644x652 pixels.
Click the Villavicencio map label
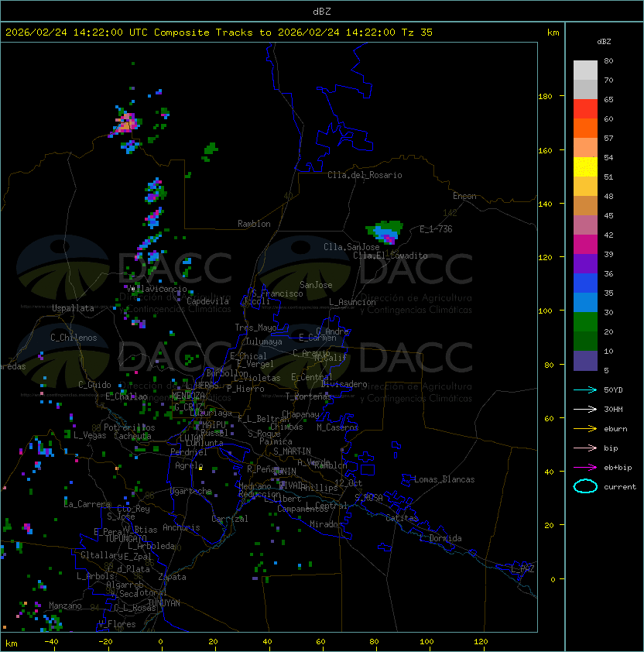pyautogui.click(x=157, y=289)
